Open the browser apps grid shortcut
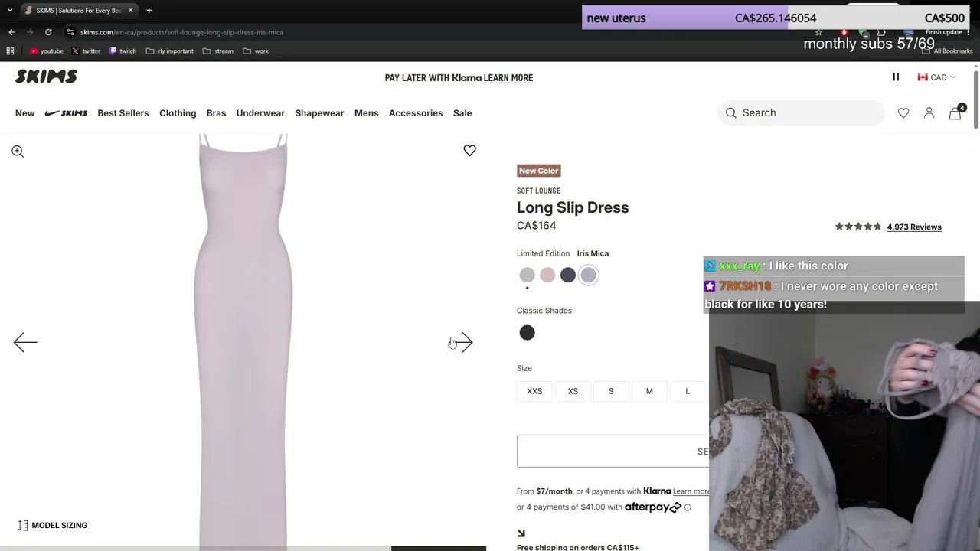Screen dimensions: 980x551 coord(10,51)
